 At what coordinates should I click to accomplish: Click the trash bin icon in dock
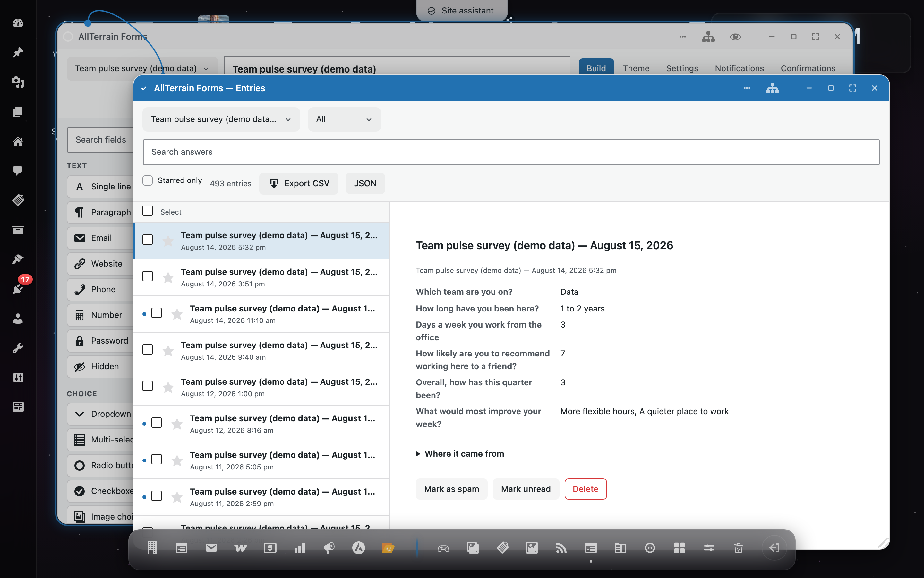tap(739, 548)
